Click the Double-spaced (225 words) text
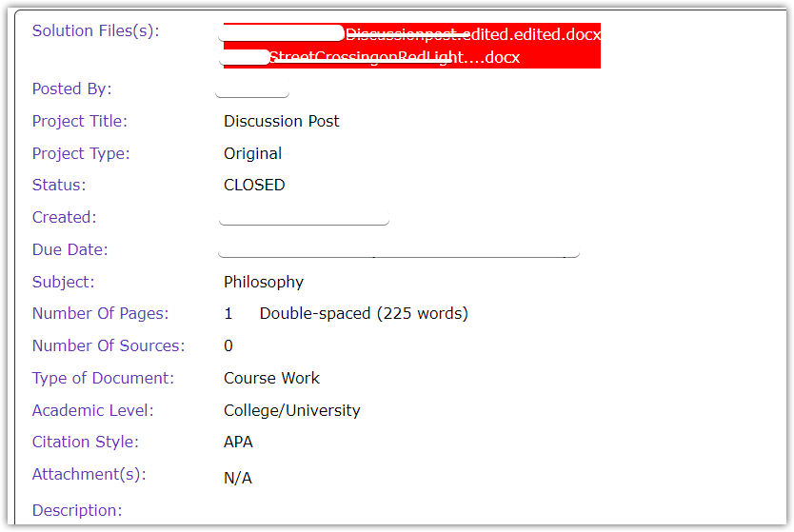This screenshot has width=794, height=532. coord(364,314)
